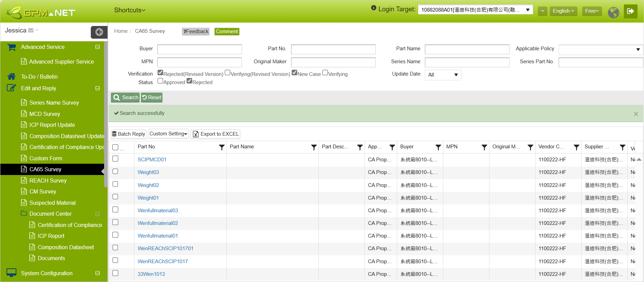Click the System Configuration monitor icon
Viewport: 644px width, 282px height.
pyautogui.click(x=11, y=273)
